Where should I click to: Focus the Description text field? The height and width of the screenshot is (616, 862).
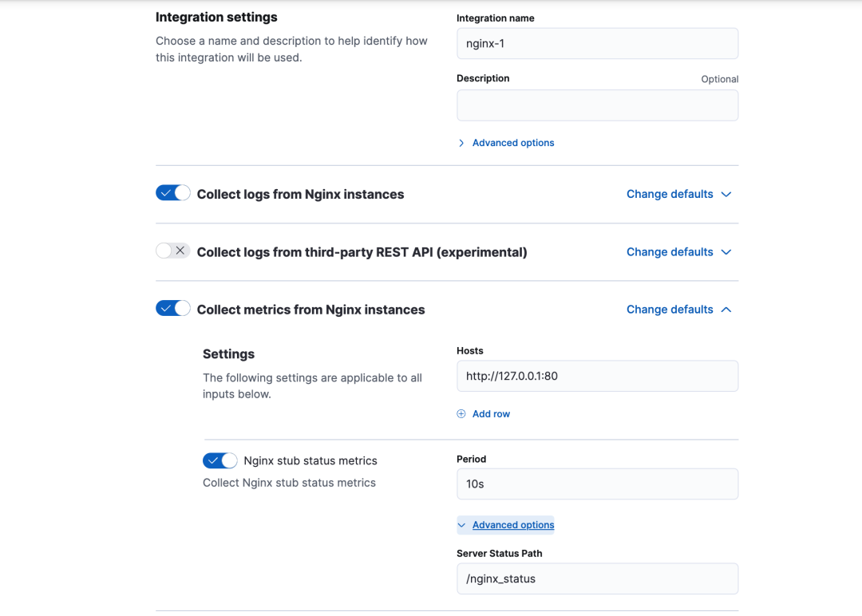597,105
